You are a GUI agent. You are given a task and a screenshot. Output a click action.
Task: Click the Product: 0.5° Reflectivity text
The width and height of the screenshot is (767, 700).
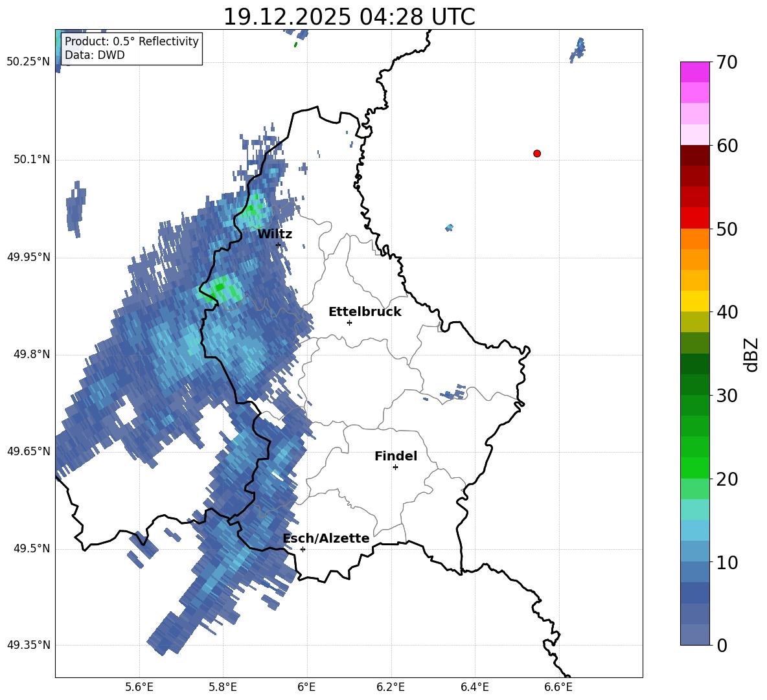pos(132,41)
